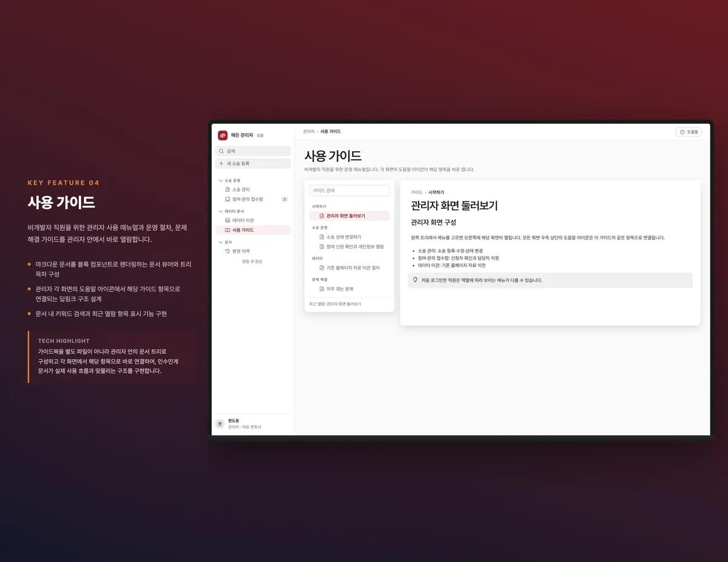
Task: Click the KEY FEATURE 04 label
Action: (x=64, y=183)
